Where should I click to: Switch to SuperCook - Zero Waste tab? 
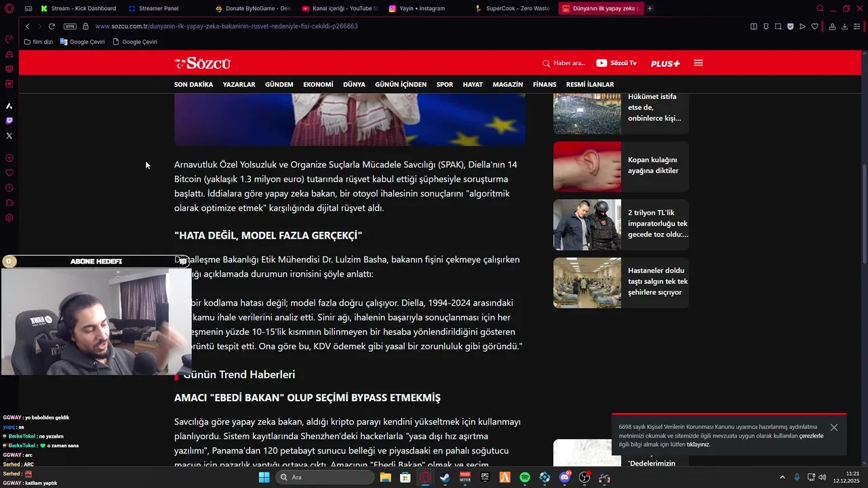click(513, 9)
